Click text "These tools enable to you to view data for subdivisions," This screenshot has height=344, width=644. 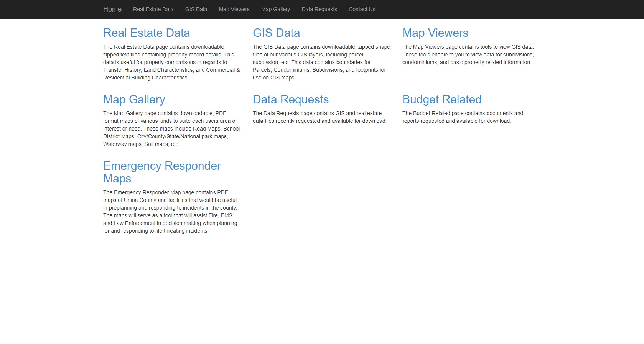pos(468,55)
